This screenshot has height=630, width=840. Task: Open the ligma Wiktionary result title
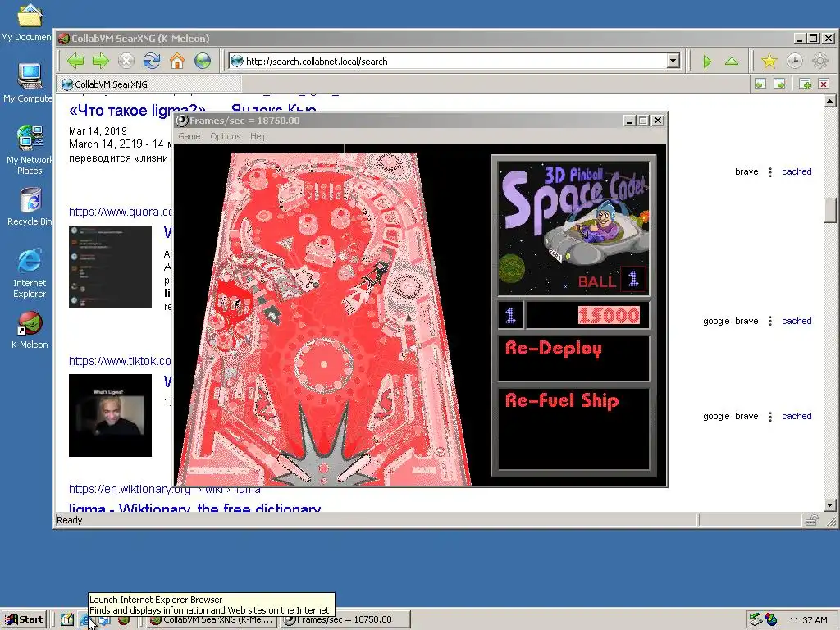(x=195, y=508)
